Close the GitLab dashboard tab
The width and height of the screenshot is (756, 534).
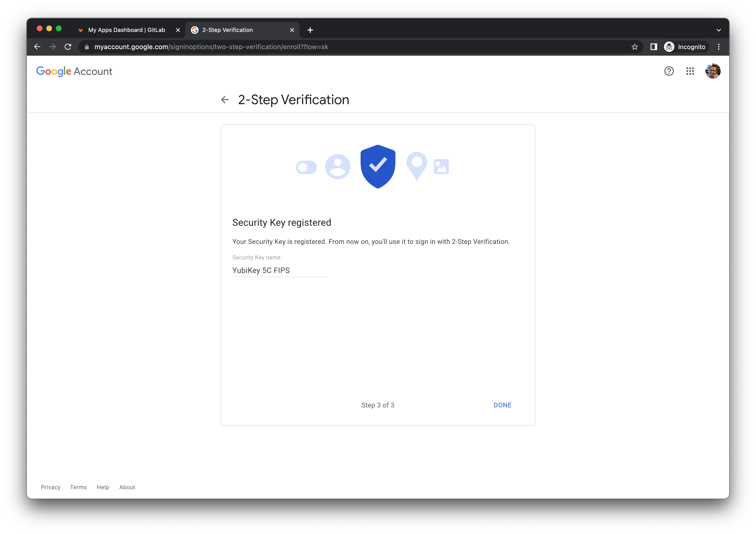tap(178, 30)
